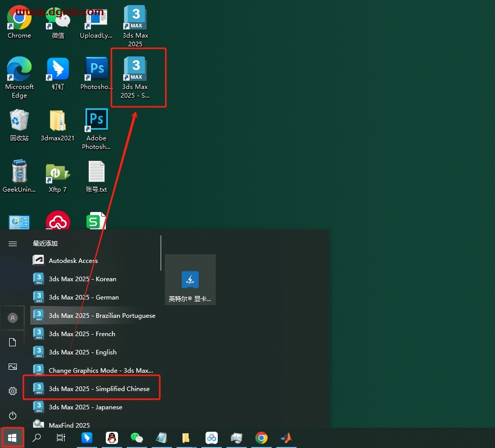Click the Windows Start button on taskbar
The width and height of the screenshot is (495, 448).
pos(12,438)
